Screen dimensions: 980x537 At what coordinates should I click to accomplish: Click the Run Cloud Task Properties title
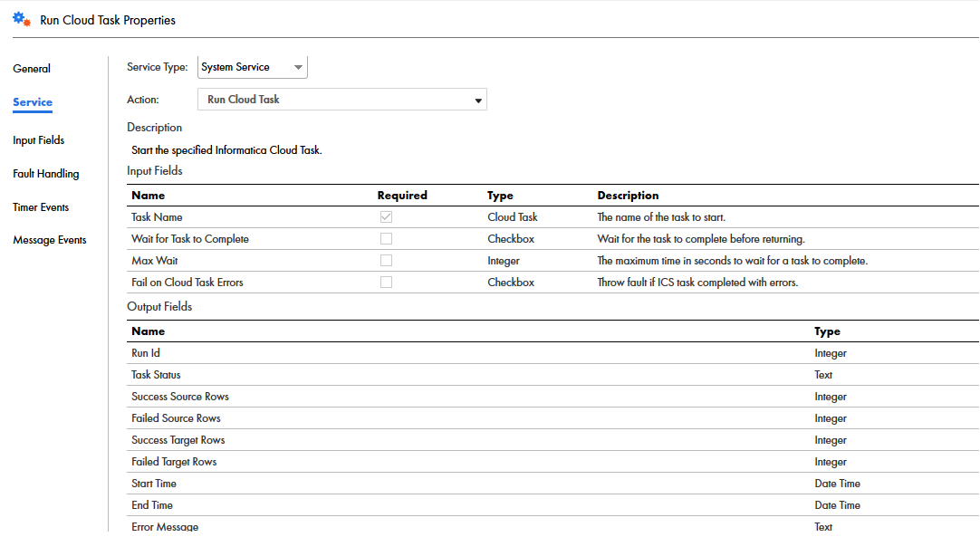pyautogui.click(x=108, y=20)
